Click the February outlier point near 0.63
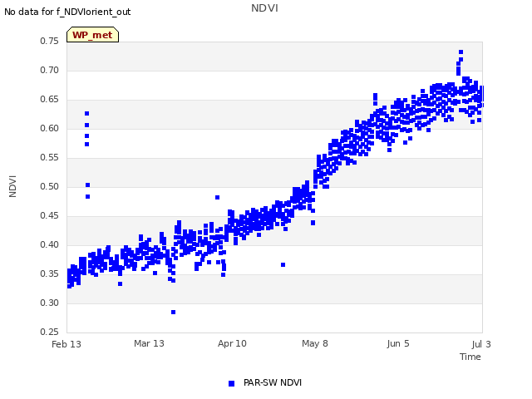The height and width of the screenshot is (399, 532). click(86, 113)
